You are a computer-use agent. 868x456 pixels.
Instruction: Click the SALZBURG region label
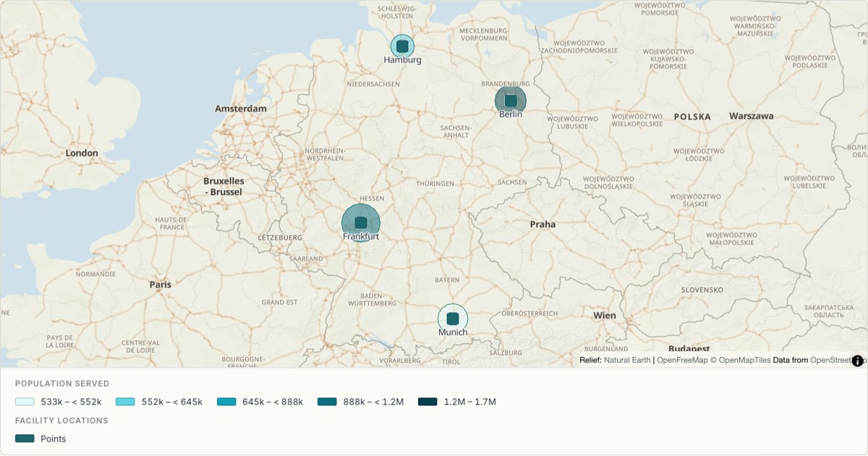coord(506,352)
